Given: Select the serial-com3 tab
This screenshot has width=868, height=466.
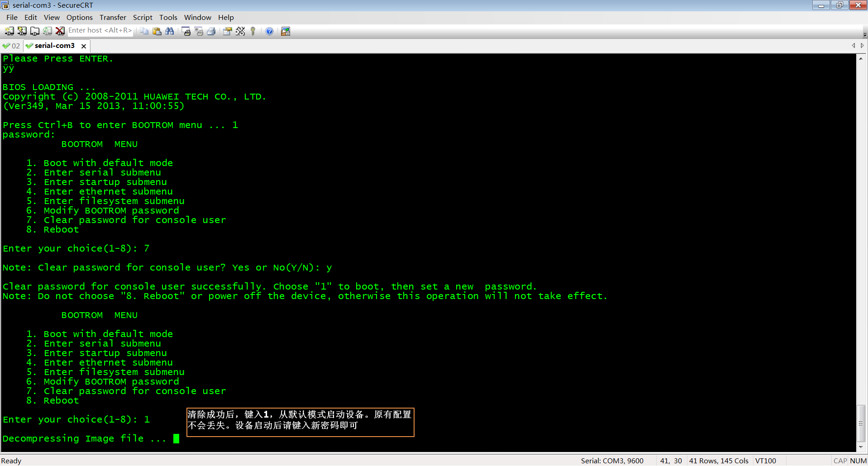Looking at the screenshot, I should [x=54, y=46].
